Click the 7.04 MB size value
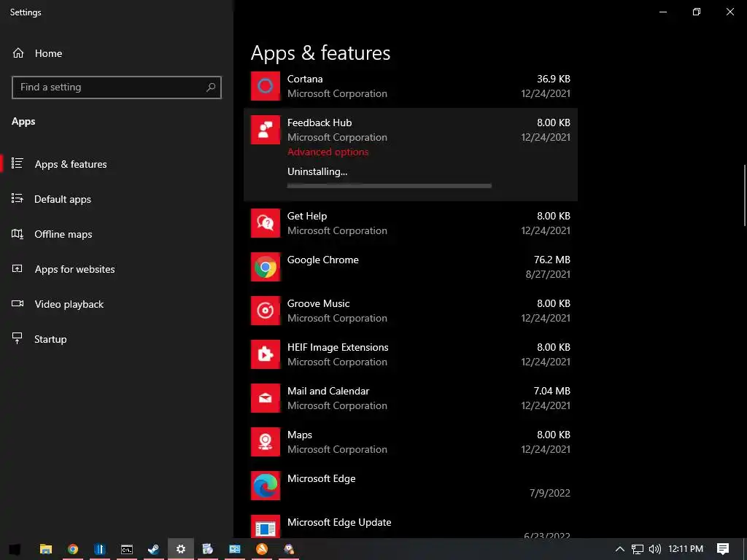747x560 pixels. pyautogui.click(x=551, y=391)
